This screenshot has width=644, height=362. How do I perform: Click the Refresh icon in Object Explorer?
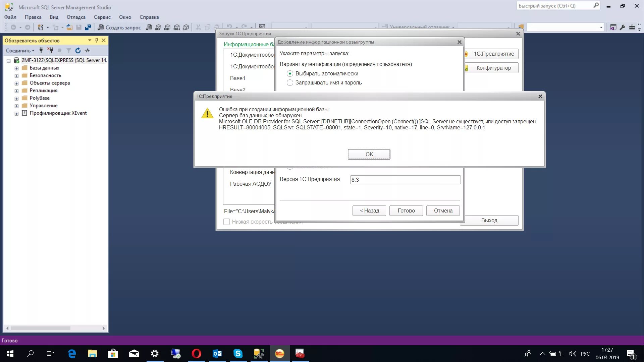pos(78,51)
